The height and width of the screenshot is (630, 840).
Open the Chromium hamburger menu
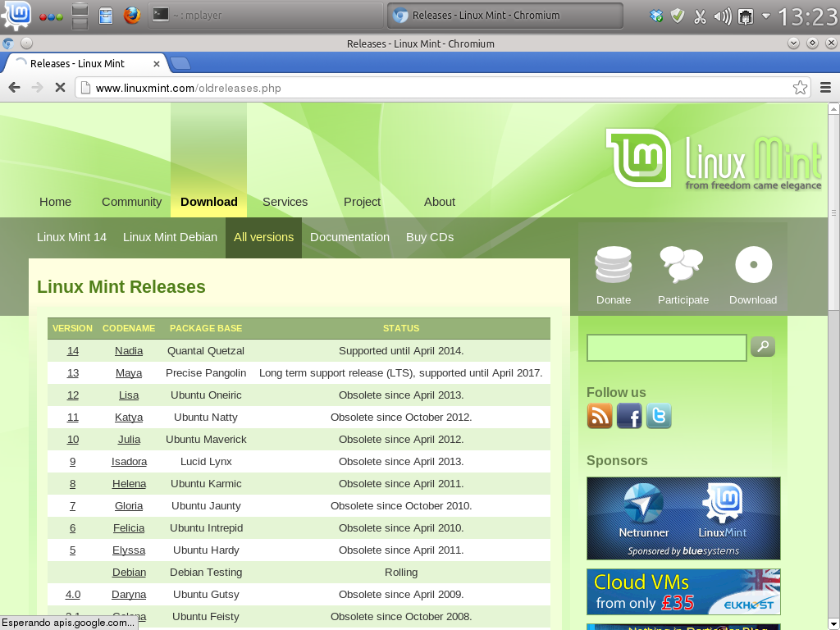(x=825, y=87)
